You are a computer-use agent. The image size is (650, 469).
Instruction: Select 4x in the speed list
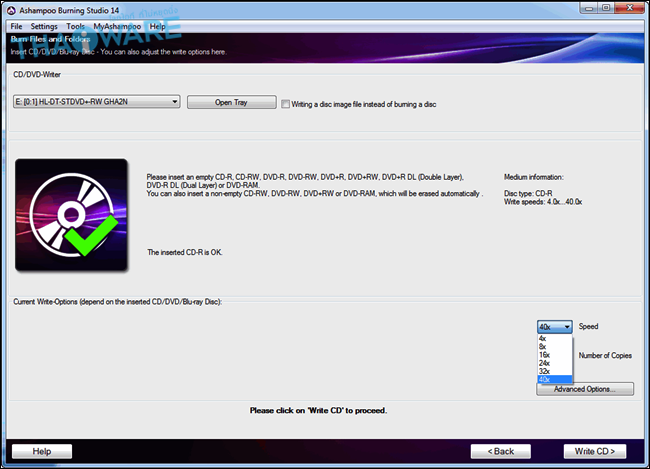[x=555, y=338]
